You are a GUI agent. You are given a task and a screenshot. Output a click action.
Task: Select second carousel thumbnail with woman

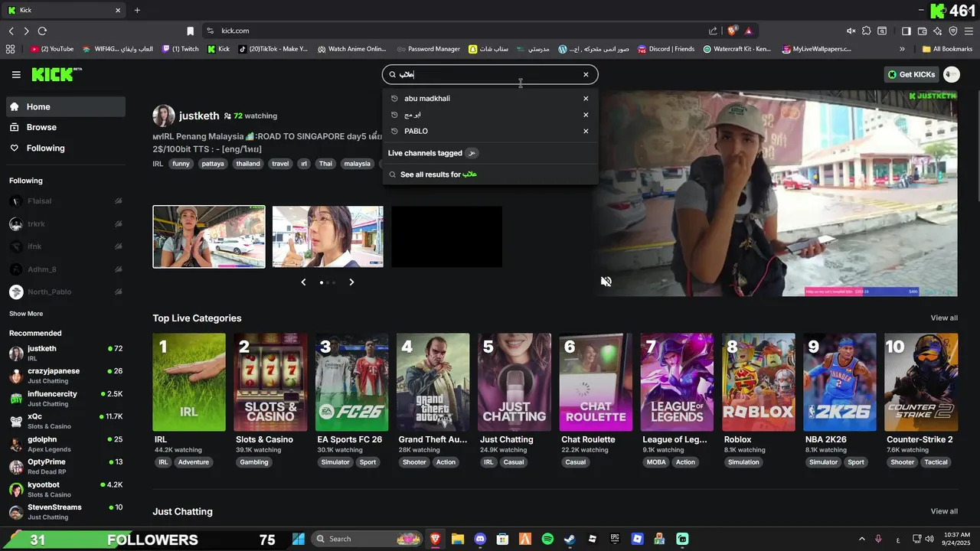coord(328,236)
